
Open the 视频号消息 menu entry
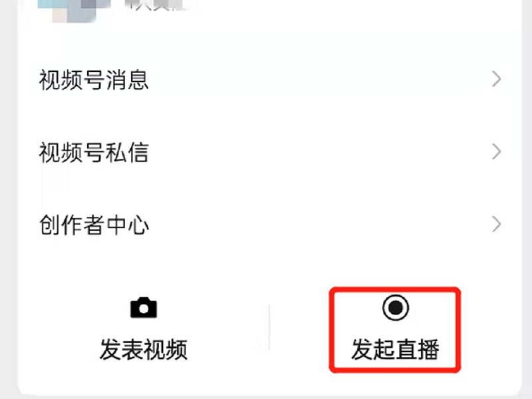(270, 79)
